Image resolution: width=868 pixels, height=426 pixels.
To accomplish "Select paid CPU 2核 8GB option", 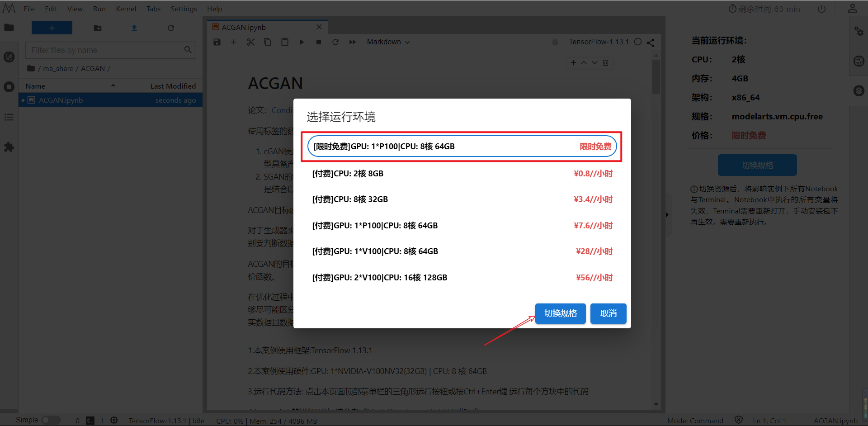I will (x=462, y=174).
